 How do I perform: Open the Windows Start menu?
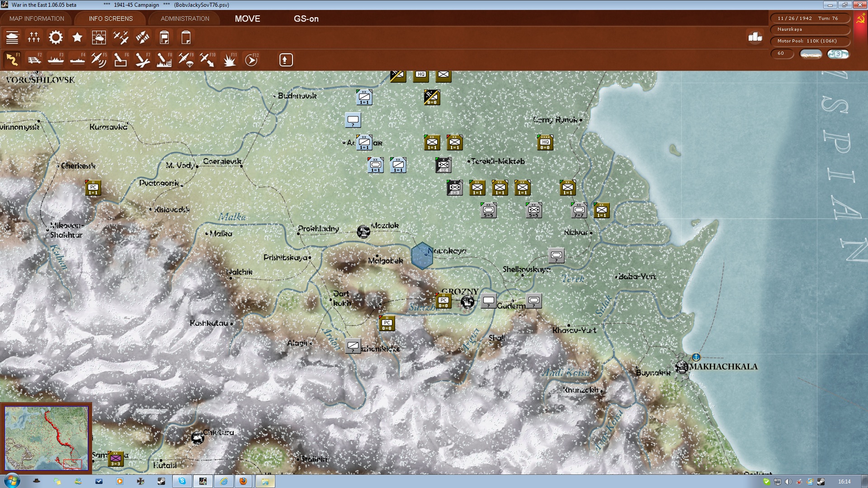point(12,481)
